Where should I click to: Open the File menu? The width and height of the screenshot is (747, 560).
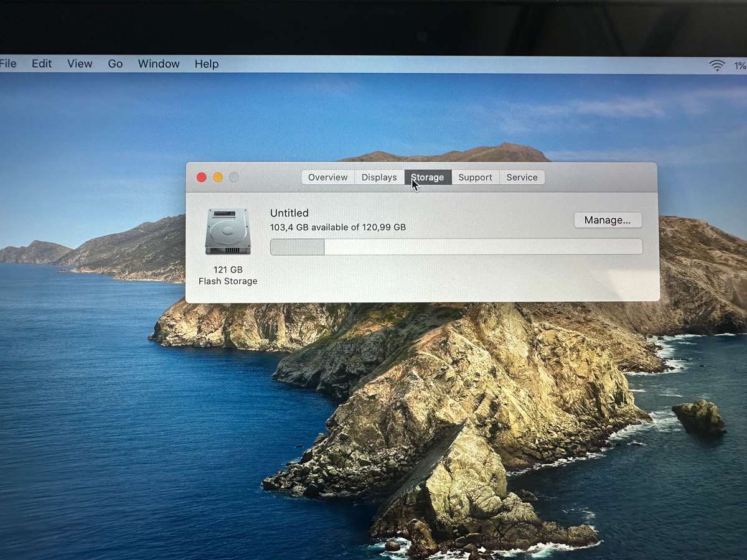(7, 63)
